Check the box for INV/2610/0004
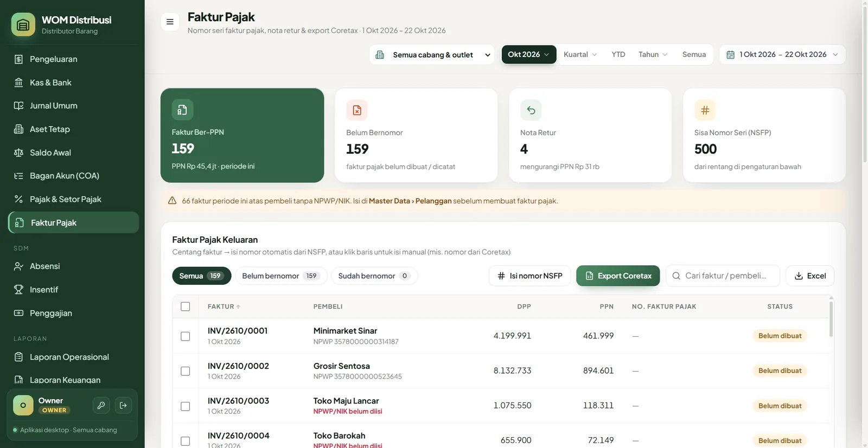The width and height of the screenshot is (868, 448). click(x=186, y=441)
